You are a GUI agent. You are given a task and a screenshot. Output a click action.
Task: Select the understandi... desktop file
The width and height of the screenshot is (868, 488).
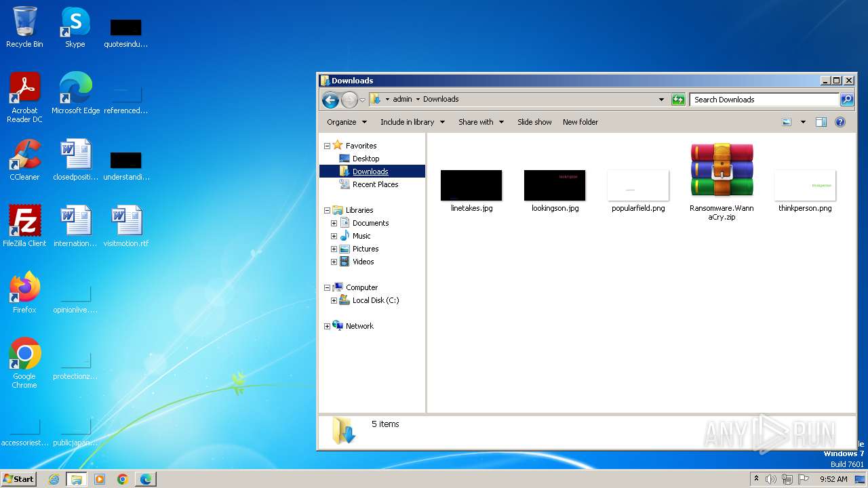pyautogui.click(x=126, y=165)
